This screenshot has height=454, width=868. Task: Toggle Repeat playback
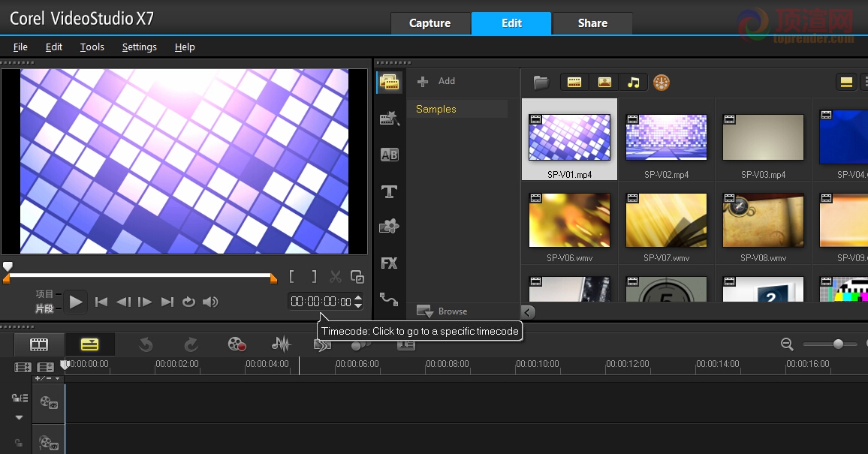(188, 302)
